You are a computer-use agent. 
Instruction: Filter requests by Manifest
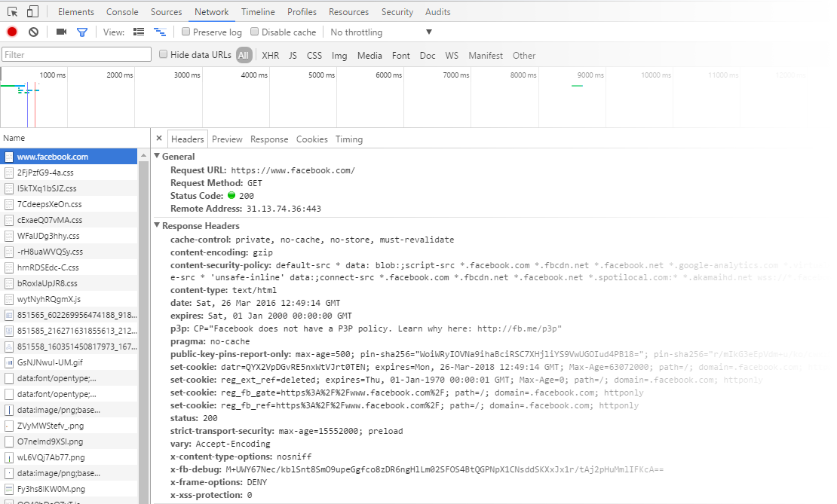(x=485, y=56)
